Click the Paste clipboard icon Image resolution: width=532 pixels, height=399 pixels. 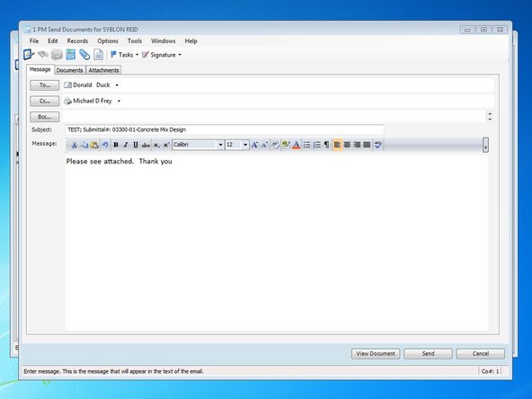94,145
